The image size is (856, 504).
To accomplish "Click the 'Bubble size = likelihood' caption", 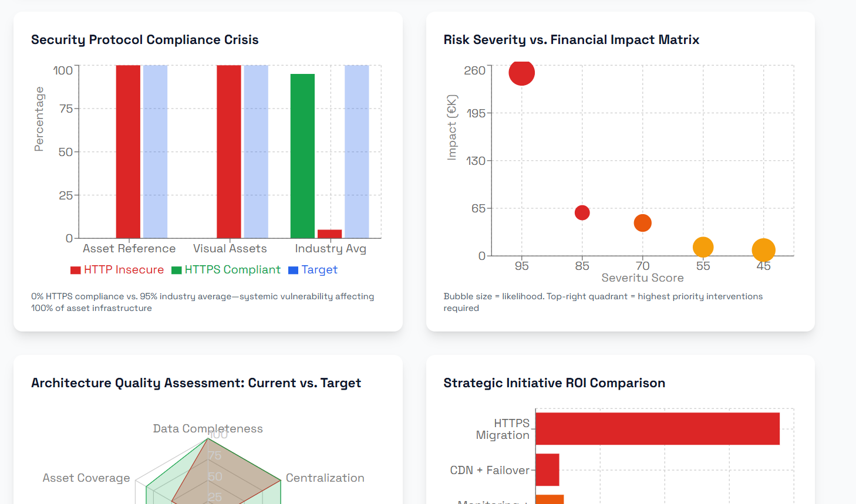I will pos(603,302).
